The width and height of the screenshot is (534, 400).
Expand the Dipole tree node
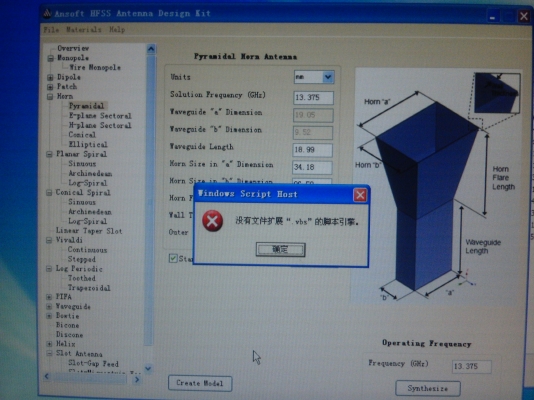(50, 78)
